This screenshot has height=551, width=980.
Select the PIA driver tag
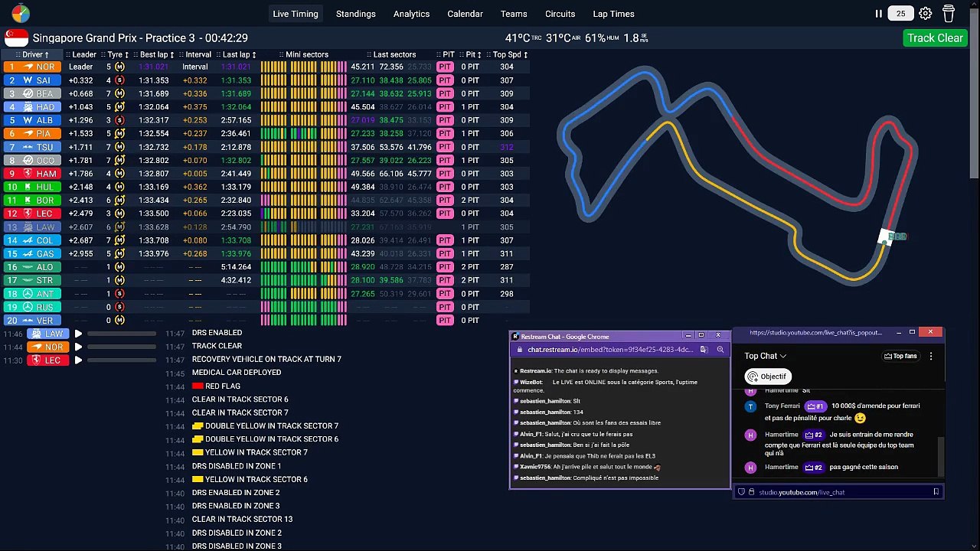(31, 133)
